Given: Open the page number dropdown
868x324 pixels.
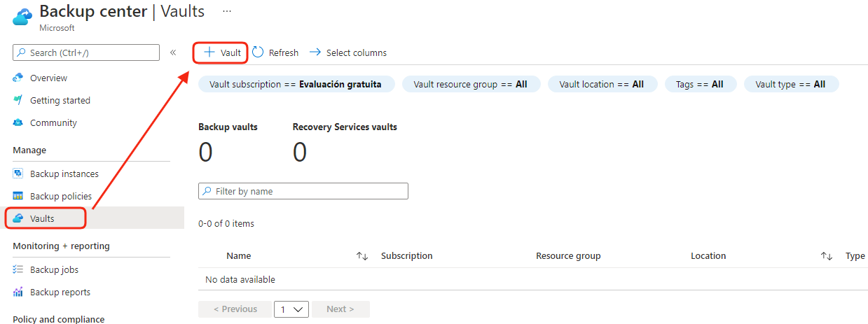Looking at the screenshot, I should [291, 309].
